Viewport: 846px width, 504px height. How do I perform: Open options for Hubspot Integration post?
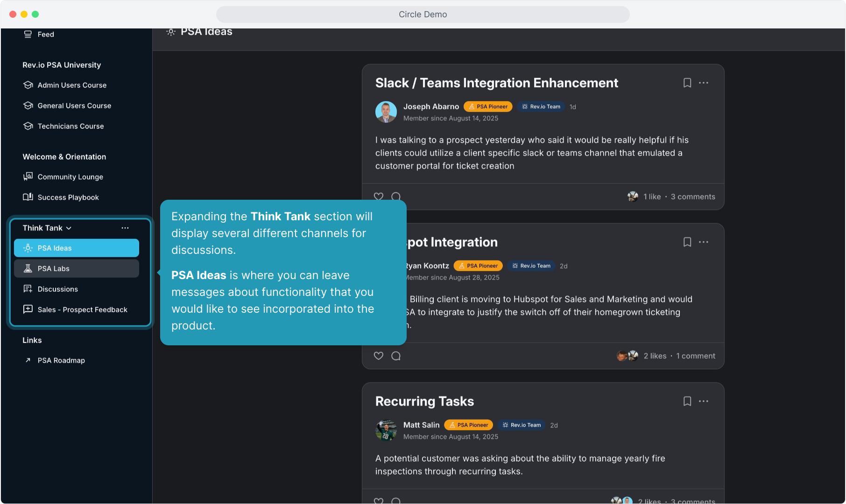tap(704, 242)
